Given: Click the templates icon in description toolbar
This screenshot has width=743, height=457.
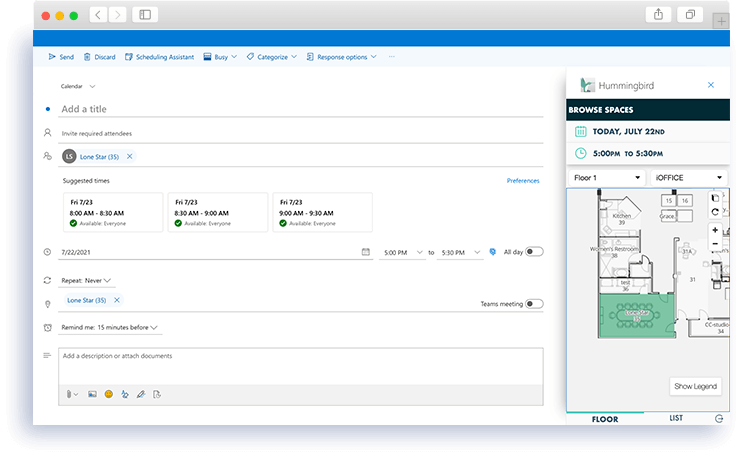Looking at the screenshot, I should point(157,394).
